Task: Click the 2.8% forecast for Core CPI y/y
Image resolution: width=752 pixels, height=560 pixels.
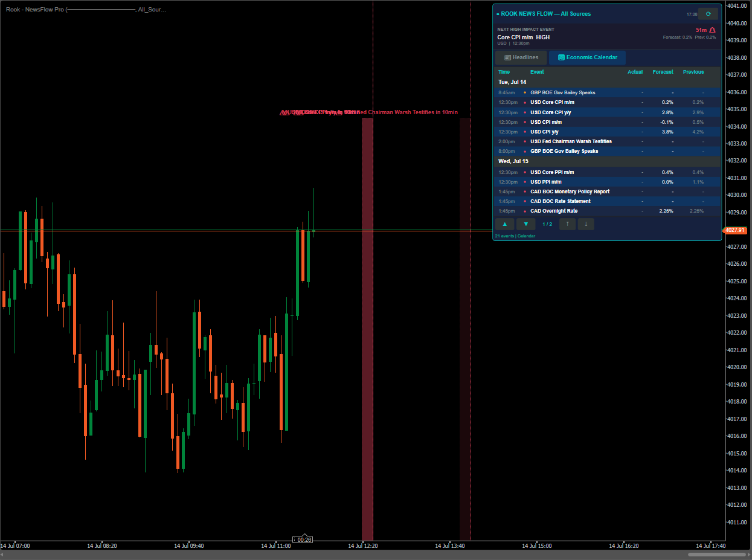Action: coord(667,112)
